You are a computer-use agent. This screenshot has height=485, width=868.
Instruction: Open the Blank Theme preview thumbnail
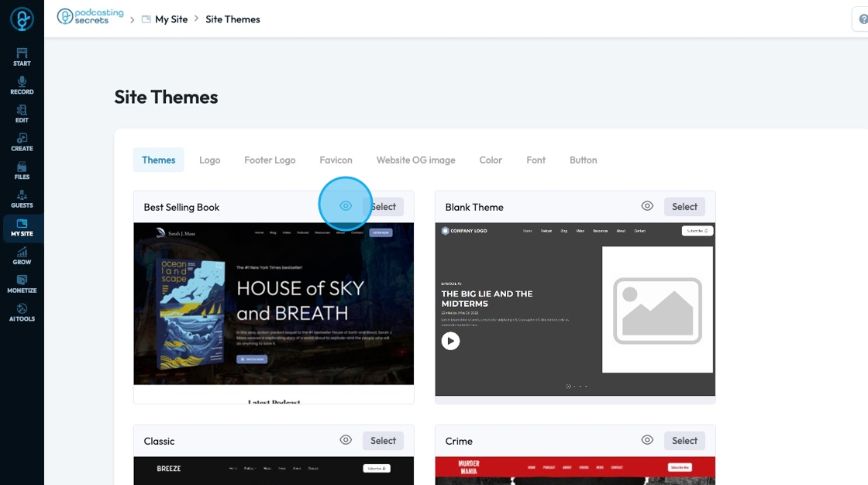click(575, 309)
